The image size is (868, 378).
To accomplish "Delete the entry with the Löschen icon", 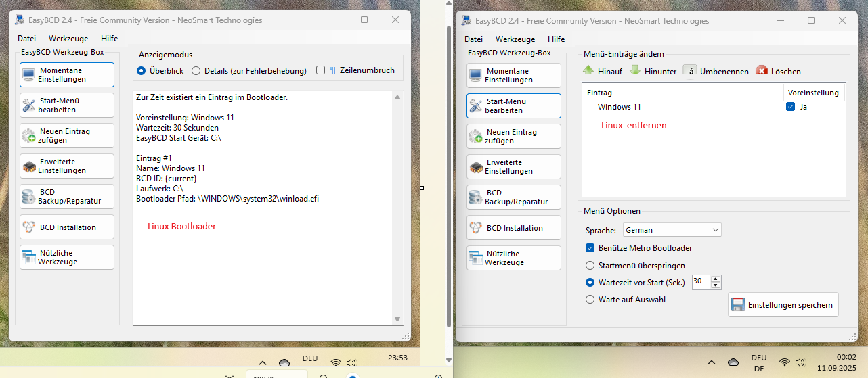I will pos(762,71).
